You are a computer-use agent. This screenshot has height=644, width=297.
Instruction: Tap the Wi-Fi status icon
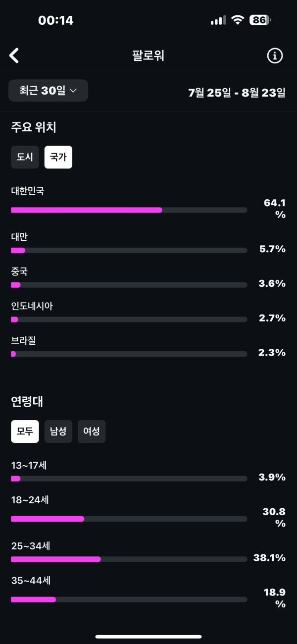point(238,20)
